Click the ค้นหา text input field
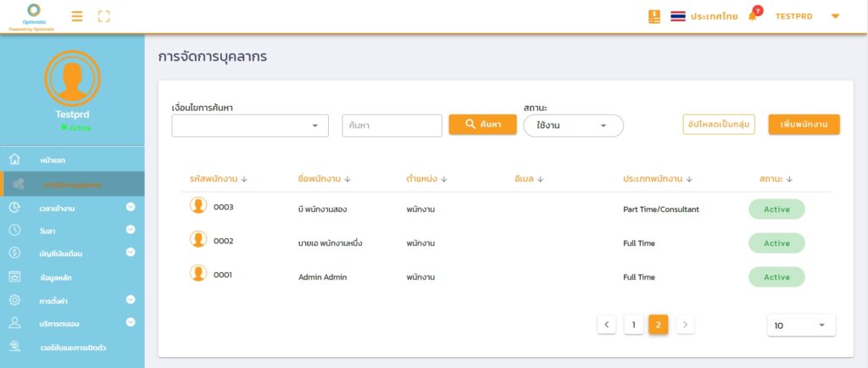 pyautogui.click(x=392, y=125)
